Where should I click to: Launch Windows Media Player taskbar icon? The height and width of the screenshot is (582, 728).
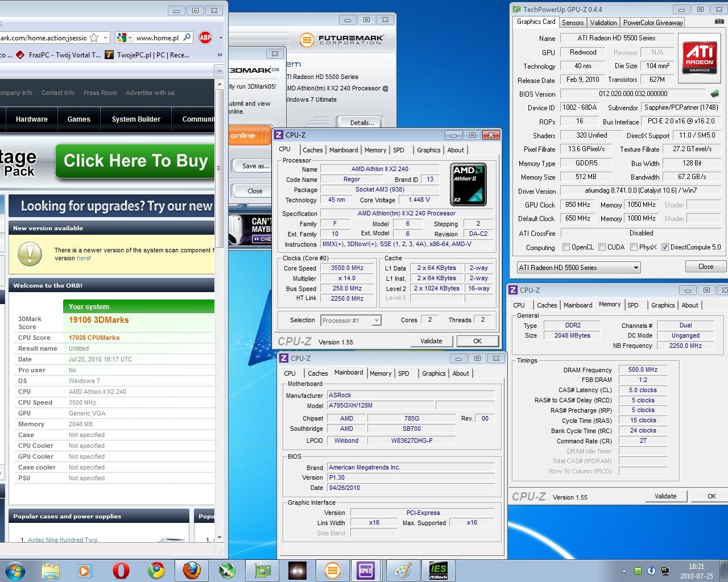pos(85,571)
